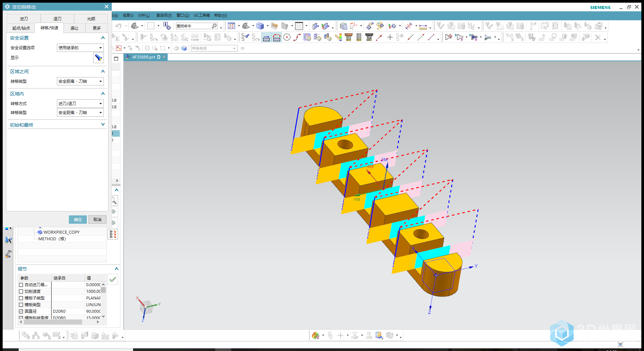This screenshot has height=351, width=644.
Task: Click the bottom toolbar blue cube display icon
Action: (x=379, y=335)
